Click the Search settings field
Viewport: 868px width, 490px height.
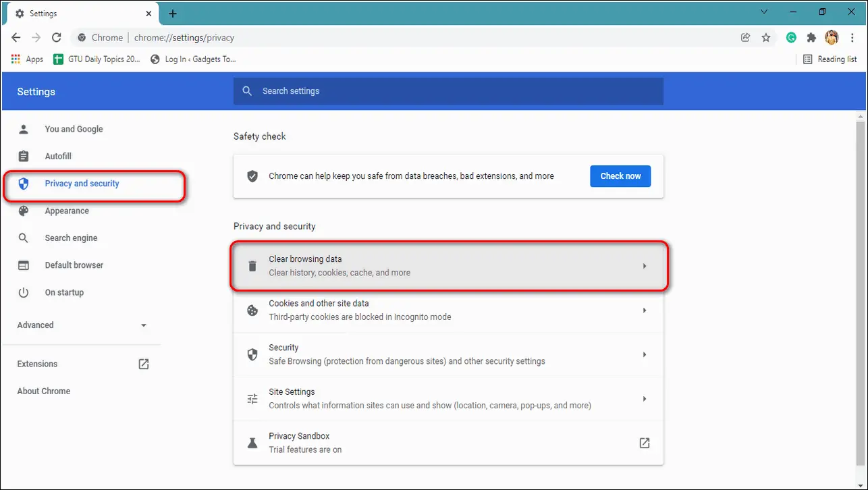pos(448,91)
